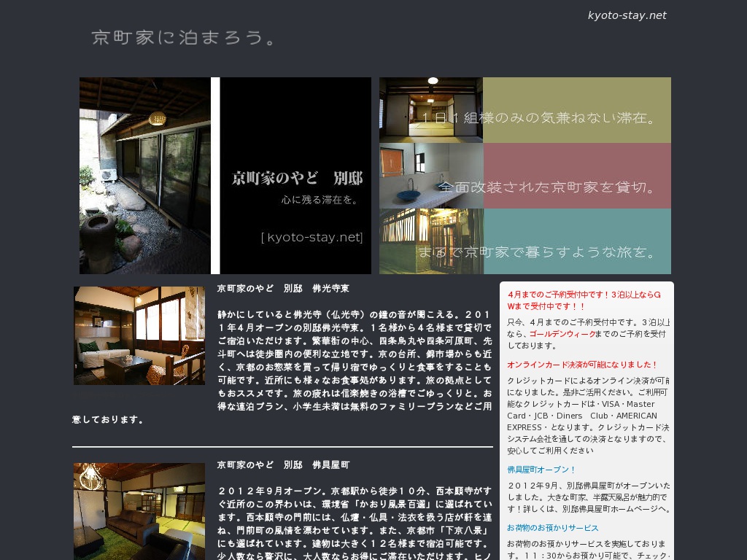Open the lattice facade night thumbnail

[x=430, y=241]
